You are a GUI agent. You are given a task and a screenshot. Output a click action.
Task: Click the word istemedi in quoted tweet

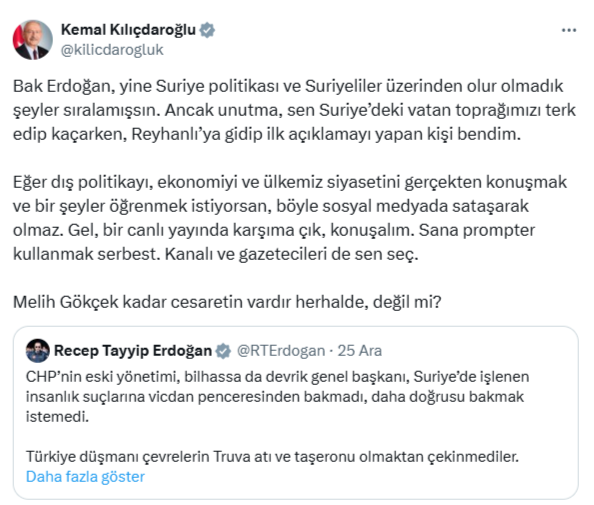click(x=57, y=417)
